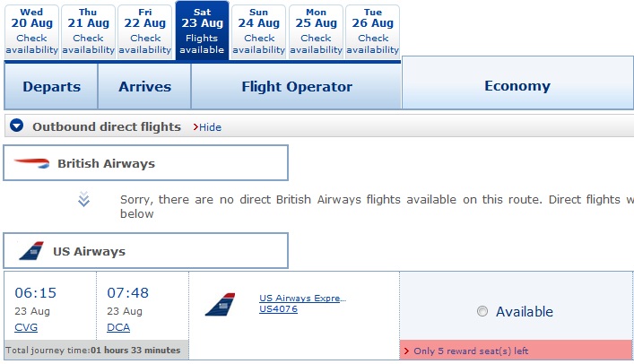Select the Thu 21 Aug date tab
Image resolution: width=634 pixels, height=364 pixels.
coord(88,31)
